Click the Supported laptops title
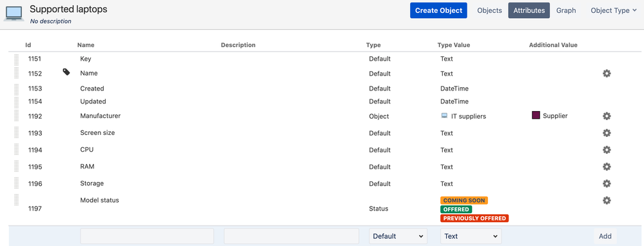The image size is (644, 246). [x=68, y=9]
